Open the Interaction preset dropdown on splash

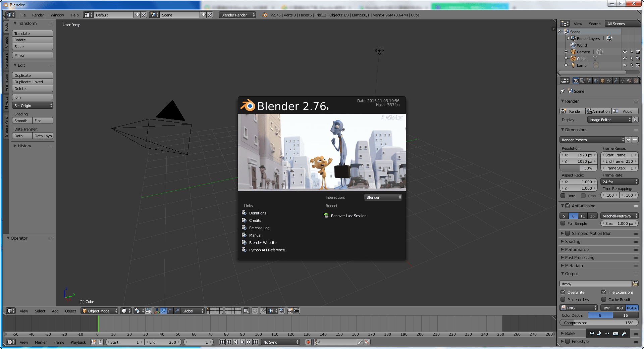pos(383,197)
